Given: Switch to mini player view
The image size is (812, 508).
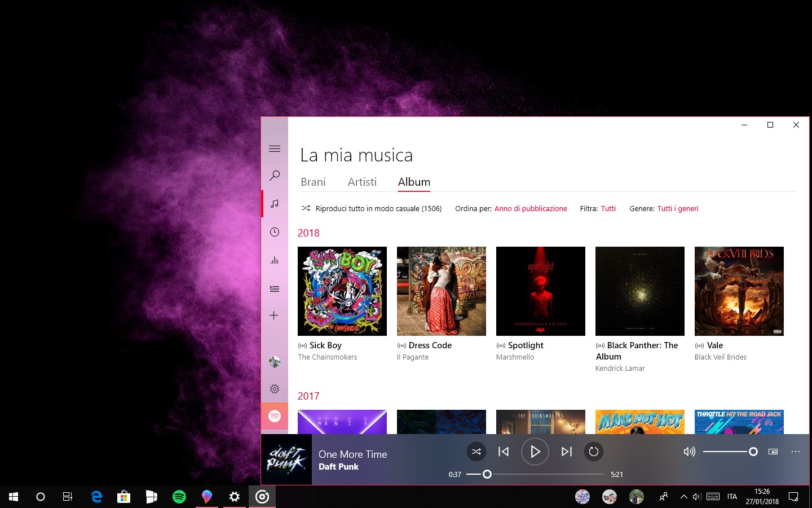Looking at the screenshot, I should pyautogui.click(x=773, y=452).
